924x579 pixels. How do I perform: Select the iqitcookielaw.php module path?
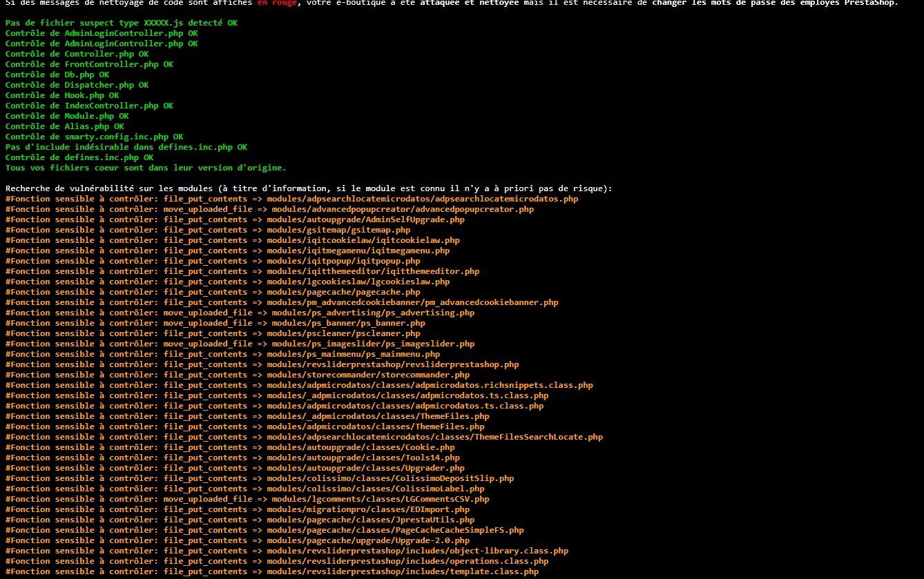(363, 240)
